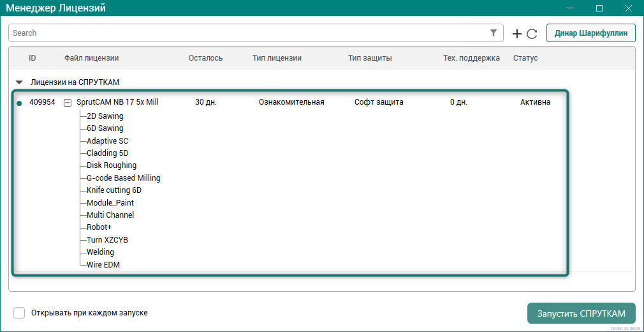Image resolution: width=644 pixels, height=332 pixels.
Task: Open the Динар Шарифуллин account button
Action: click(x=590, y=33)
